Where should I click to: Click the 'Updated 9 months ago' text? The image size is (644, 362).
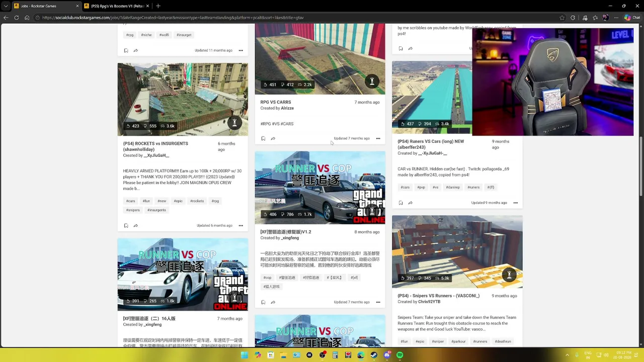pos(489,203)
